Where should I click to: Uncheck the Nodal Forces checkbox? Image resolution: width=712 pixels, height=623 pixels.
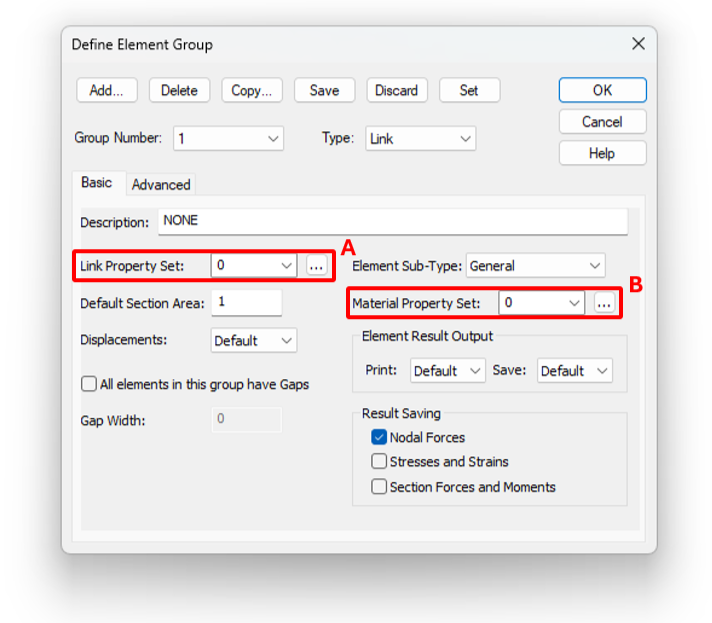pos(379,437)
